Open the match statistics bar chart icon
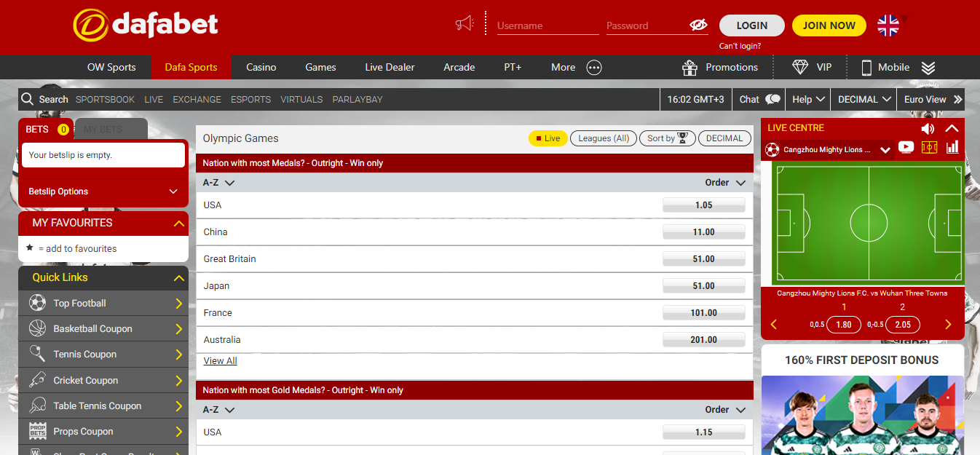This screenshot has width=980, height=455. [x=952, y=148]
